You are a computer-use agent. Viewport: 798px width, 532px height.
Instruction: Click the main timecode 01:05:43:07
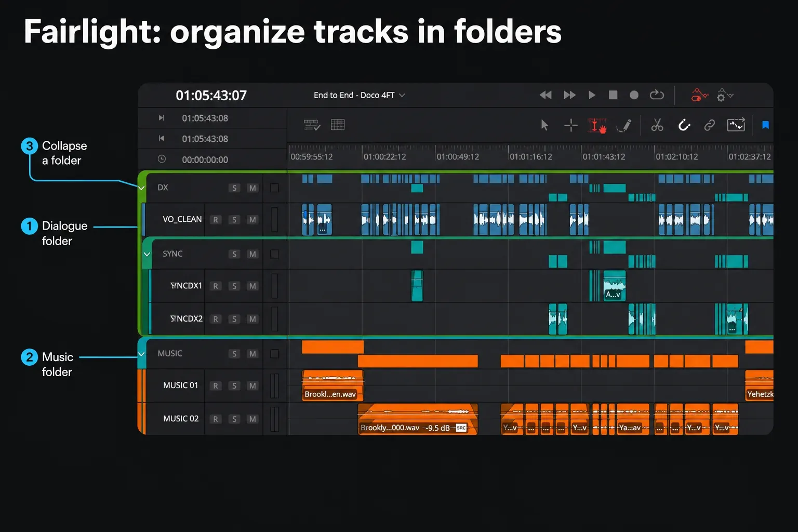[211, 96]
